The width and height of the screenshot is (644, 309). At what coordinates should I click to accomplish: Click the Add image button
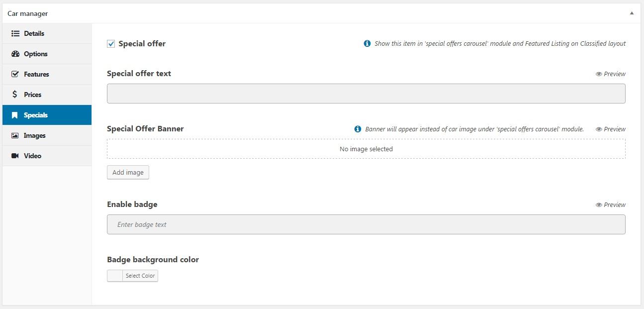point(128,172)
